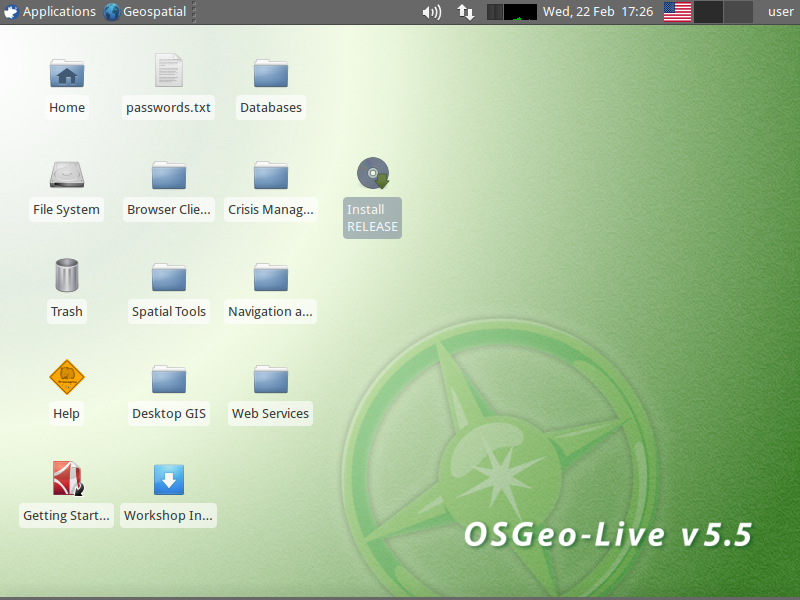This screenshot has height=600, width=800.
Task: Click the "Workshop In..." label text
Action: (x=168, y=516)
